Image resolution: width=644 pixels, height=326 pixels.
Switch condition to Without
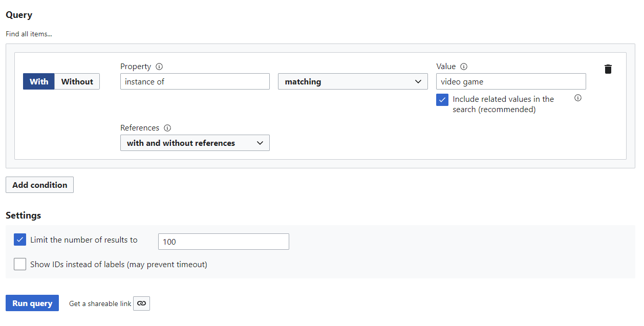coord(77,82)
